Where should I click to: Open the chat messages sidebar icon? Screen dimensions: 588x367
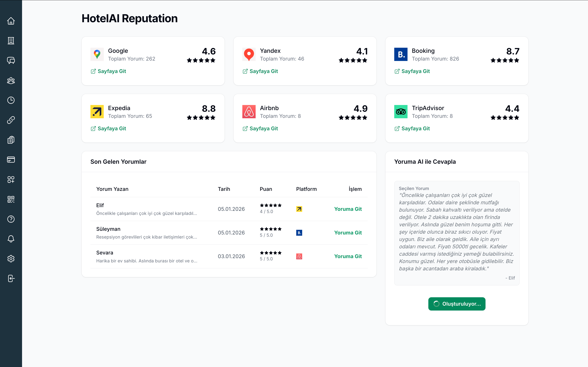point(11,60)
